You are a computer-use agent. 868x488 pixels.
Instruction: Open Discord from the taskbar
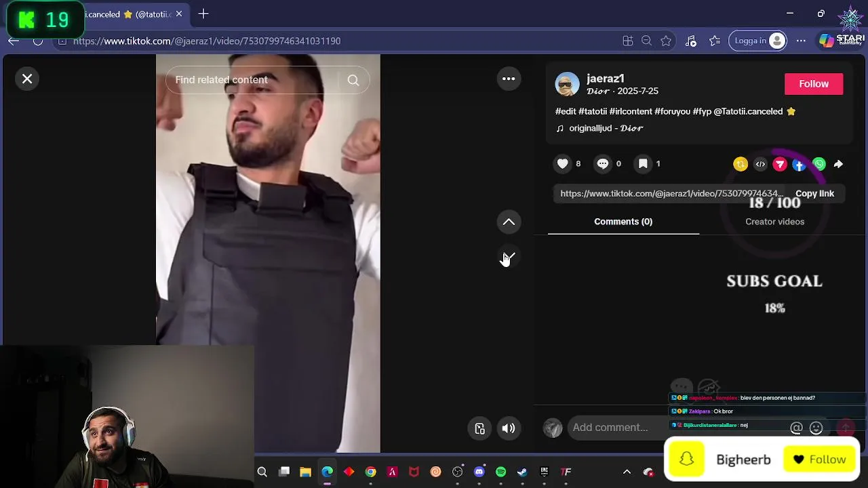pyautogui.click(x=479, y=472)
